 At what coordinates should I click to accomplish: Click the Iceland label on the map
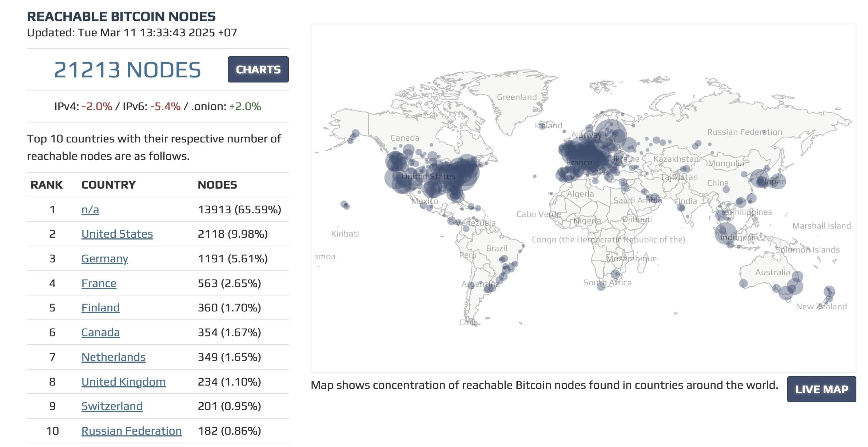[x=549, y=125]
